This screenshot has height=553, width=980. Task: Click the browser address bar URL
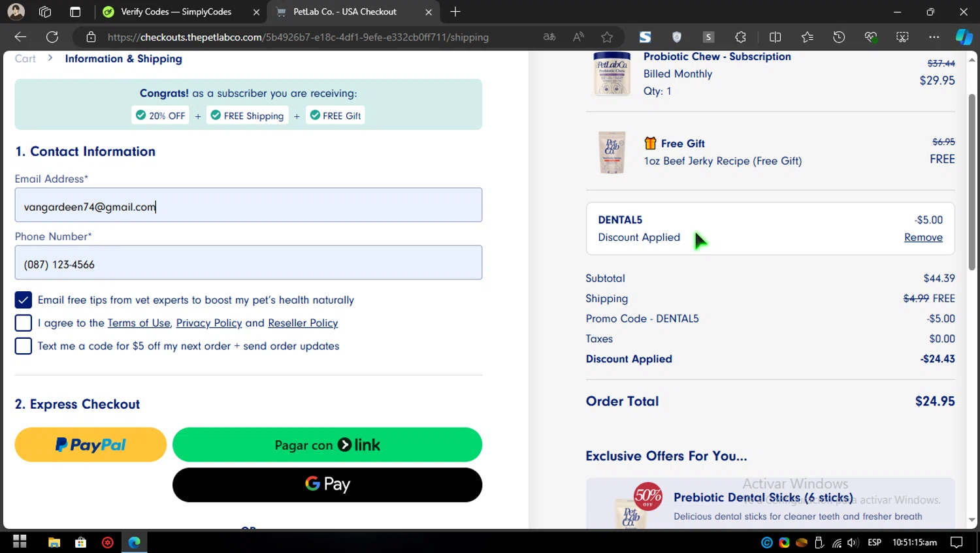298,37
